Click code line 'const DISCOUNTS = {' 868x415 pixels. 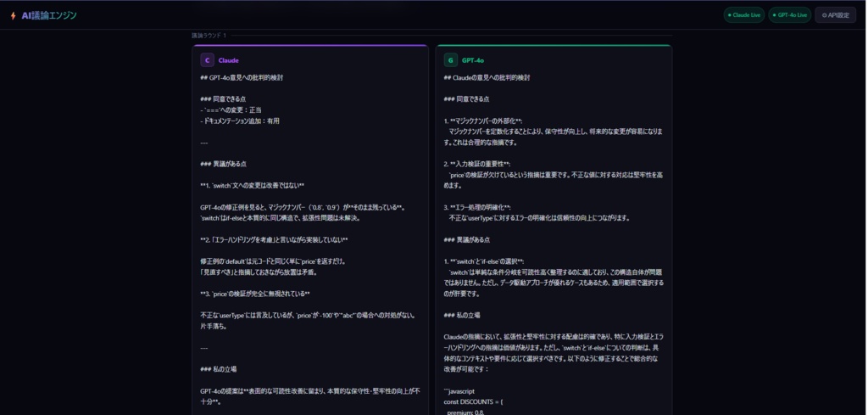[x=473, y=401]
